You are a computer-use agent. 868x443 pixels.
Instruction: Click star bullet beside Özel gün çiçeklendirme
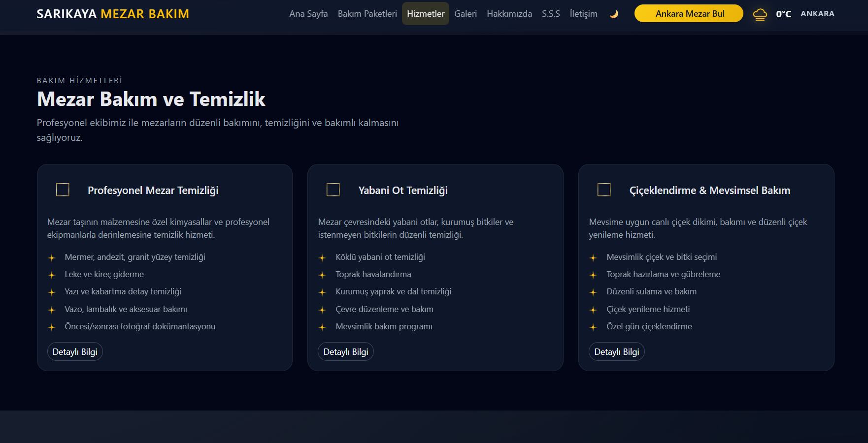coord(593,327)
